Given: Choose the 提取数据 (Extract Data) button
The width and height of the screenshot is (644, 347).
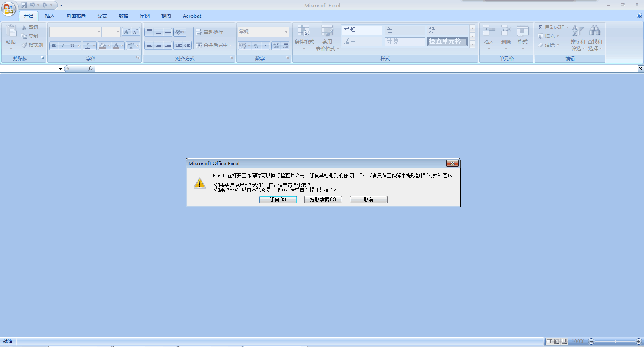Looking at the screenshot, I should point(323,200).
